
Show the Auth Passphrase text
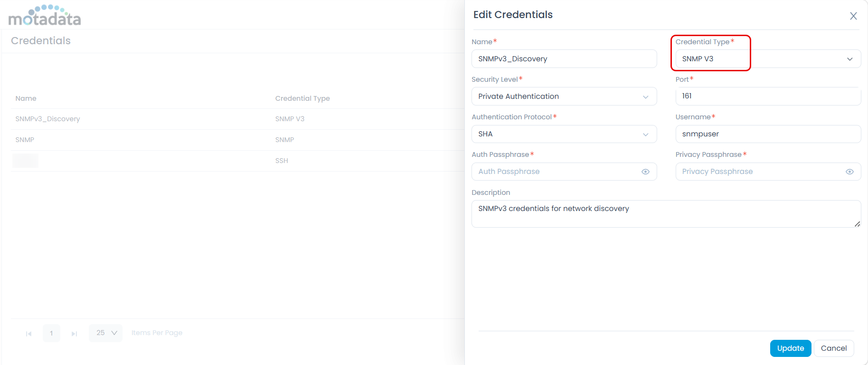point(645,172)
